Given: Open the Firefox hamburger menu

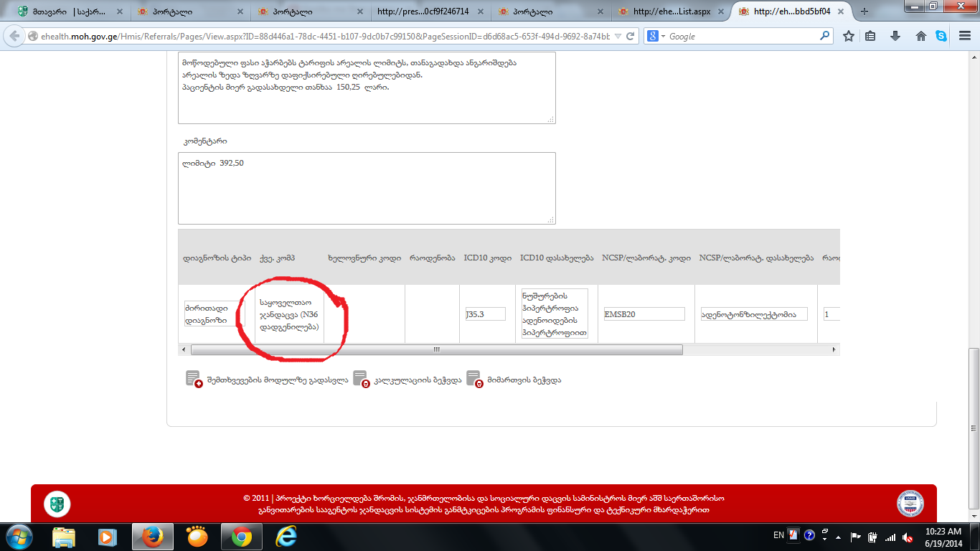Looking at the screenshot, I should point(963,36).
